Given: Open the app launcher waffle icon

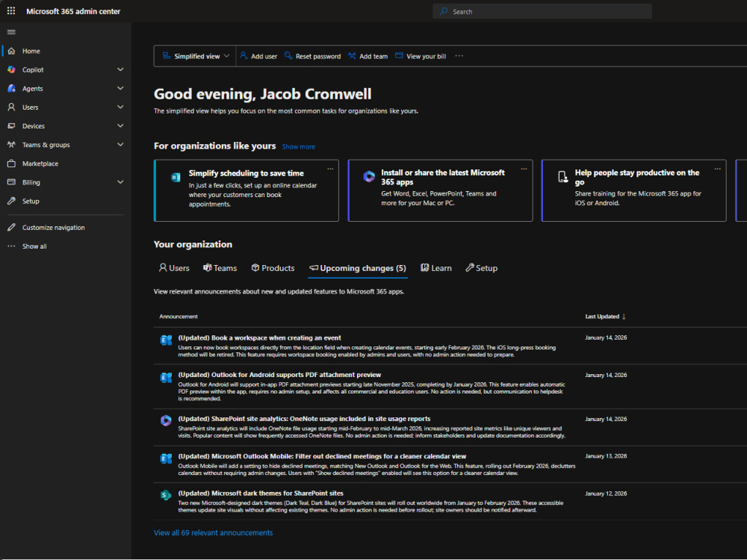Looking at the screenshot, I should 11,11.
